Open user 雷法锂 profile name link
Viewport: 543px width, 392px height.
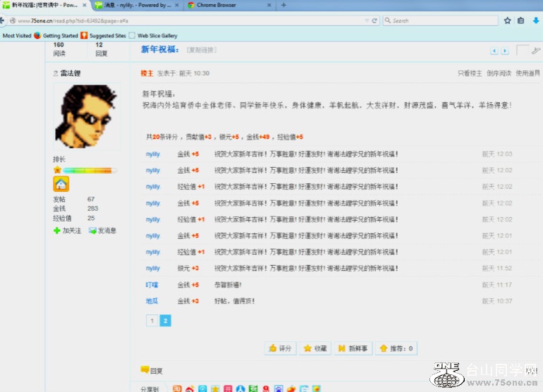pyautogui.click(x=71, y=73)
